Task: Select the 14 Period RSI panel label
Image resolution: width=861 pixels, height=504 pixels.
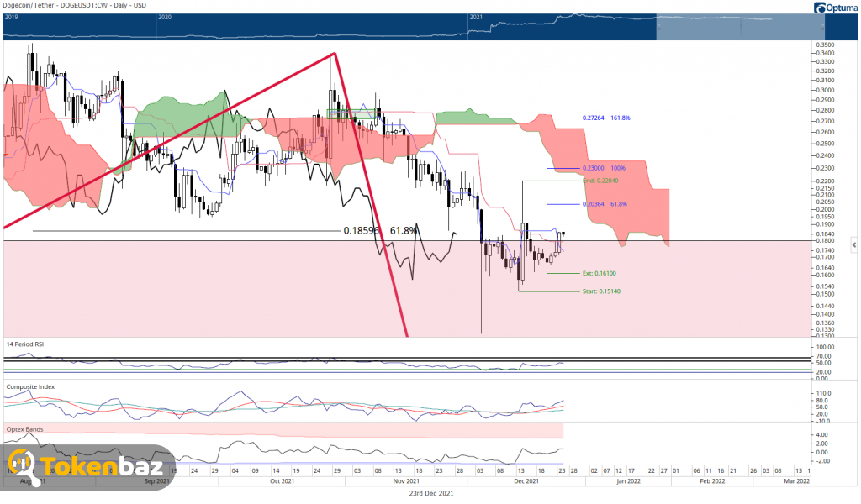Action: [x=24, y=344]
